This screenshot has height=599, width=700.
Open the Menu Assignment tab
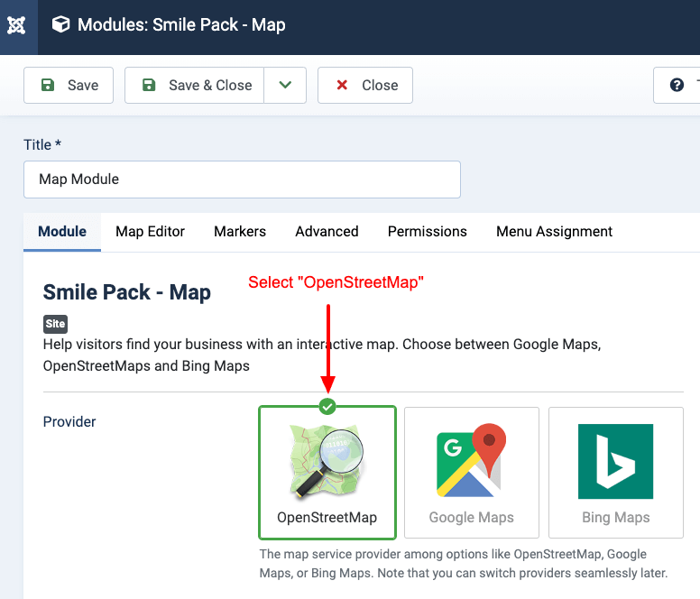point(554,232)
